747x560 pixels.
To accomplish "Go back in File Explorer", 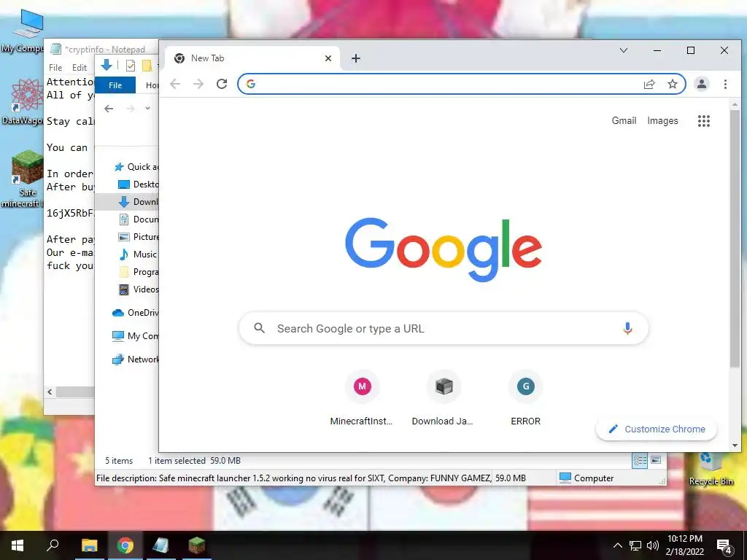I will point(109,109).
